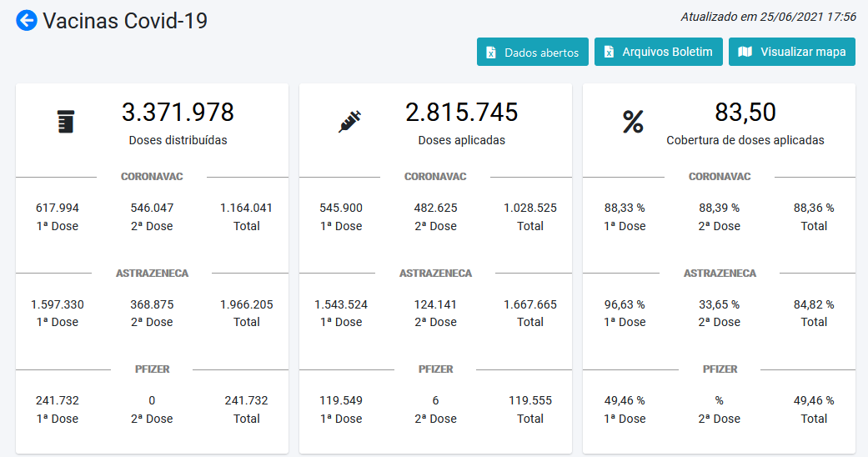Select the 2.815.745 doses aplicadas total
This screenshot has height=457, width=868.
[461, 112]
